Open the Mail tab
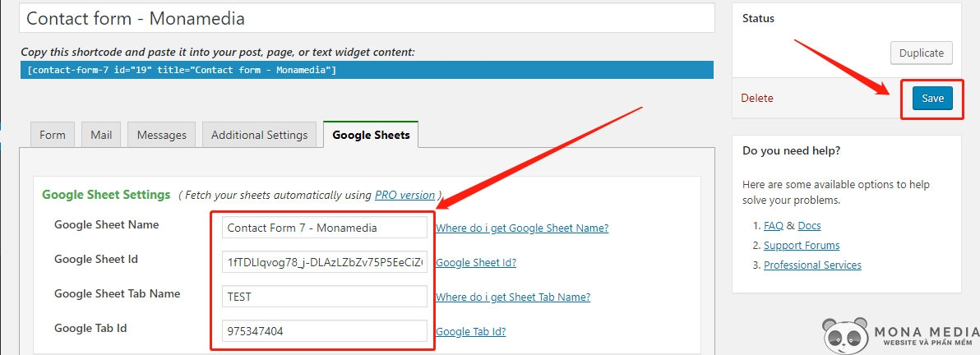Screen dimensions: 980x355 pyautogui.click(x=101, y=135)
